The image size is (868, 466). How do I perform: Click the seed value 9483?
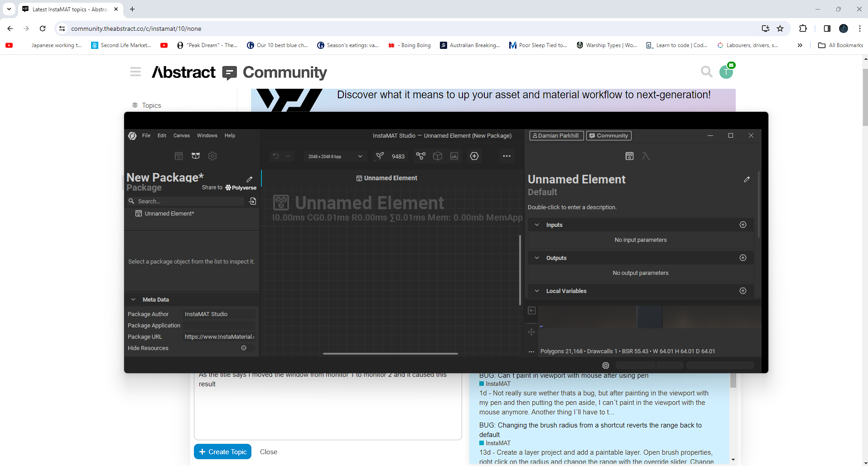(398, 156)
